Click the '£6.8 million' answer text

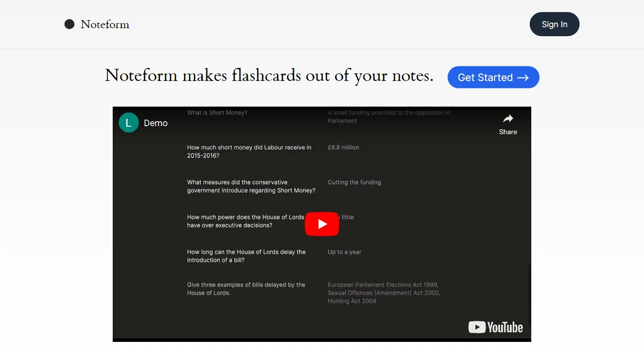point(343,147)
